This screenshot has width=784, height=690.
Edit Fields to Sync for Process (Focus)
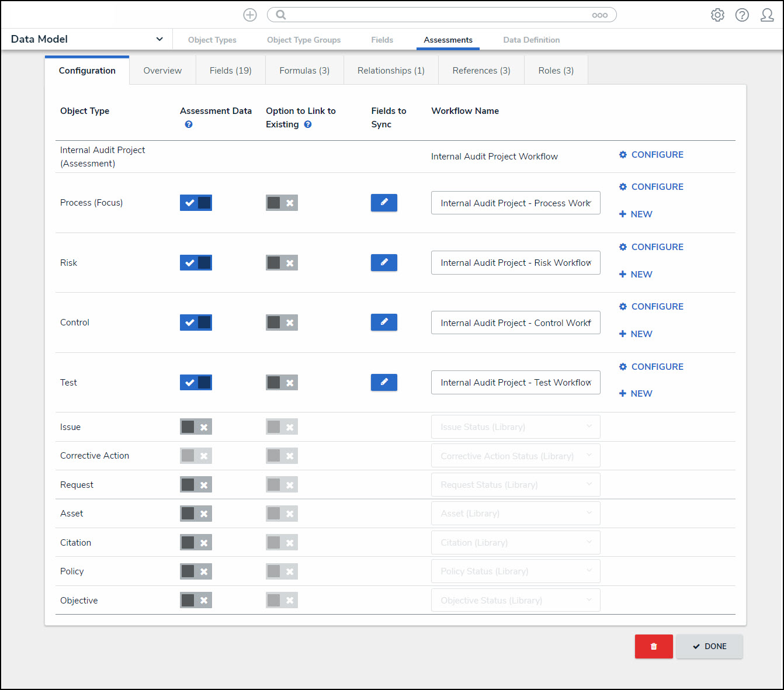(x=384, y=203)
